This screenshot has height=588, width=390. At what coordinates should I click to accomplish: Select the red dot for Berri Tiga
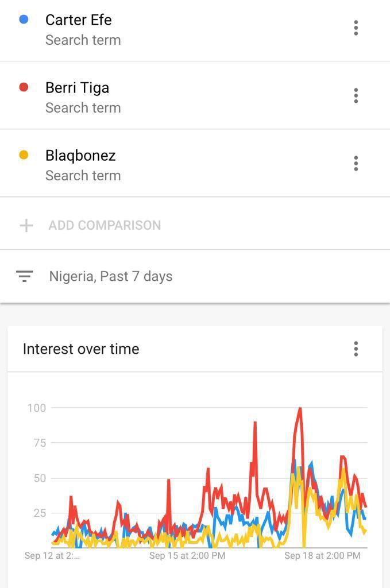(x=24, y=88)
